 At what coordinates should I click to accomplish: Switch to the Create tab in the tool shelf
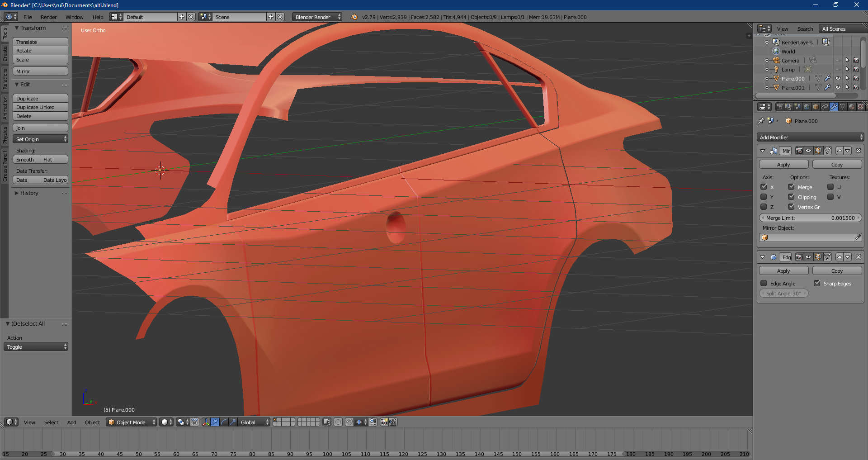[x=5, y=53]
